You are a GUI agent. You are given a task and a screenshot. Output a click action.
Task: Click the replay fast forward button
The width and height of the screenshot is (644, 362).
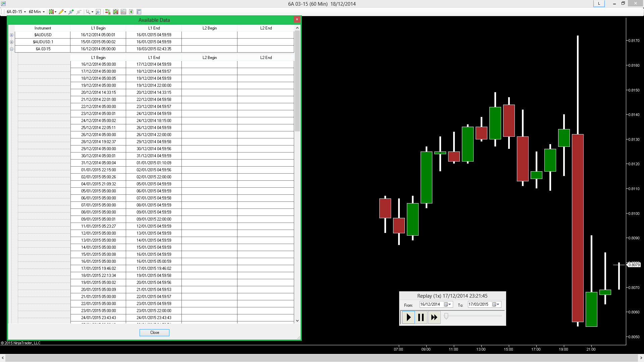pyautogui.click(x=434, y=317)
